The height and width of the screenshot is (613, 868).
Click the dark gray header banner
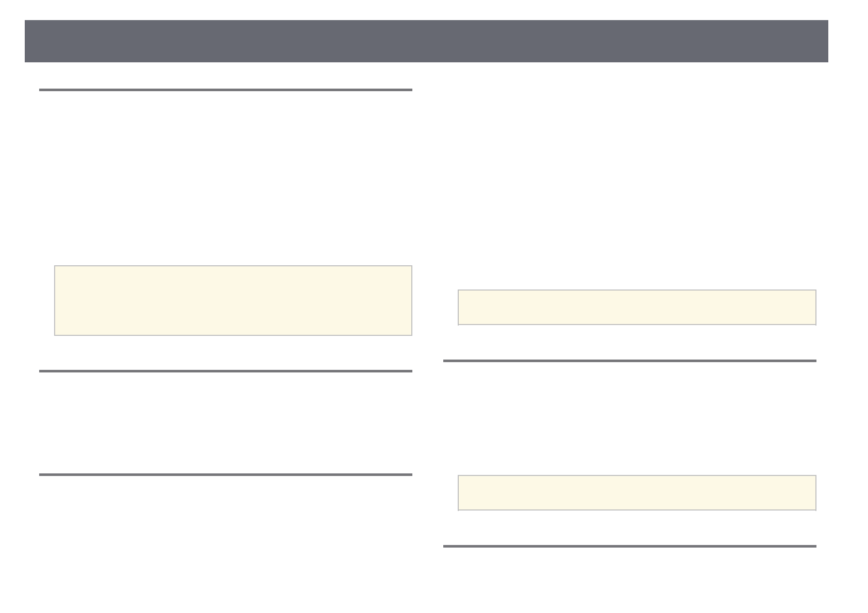pyautogui.click(x=426, y=41)
